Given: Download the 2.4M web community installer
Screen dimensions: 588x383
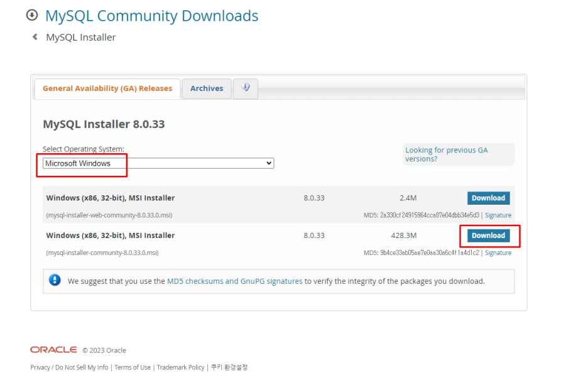Looking at the screenshot, I should coord(488,198).
